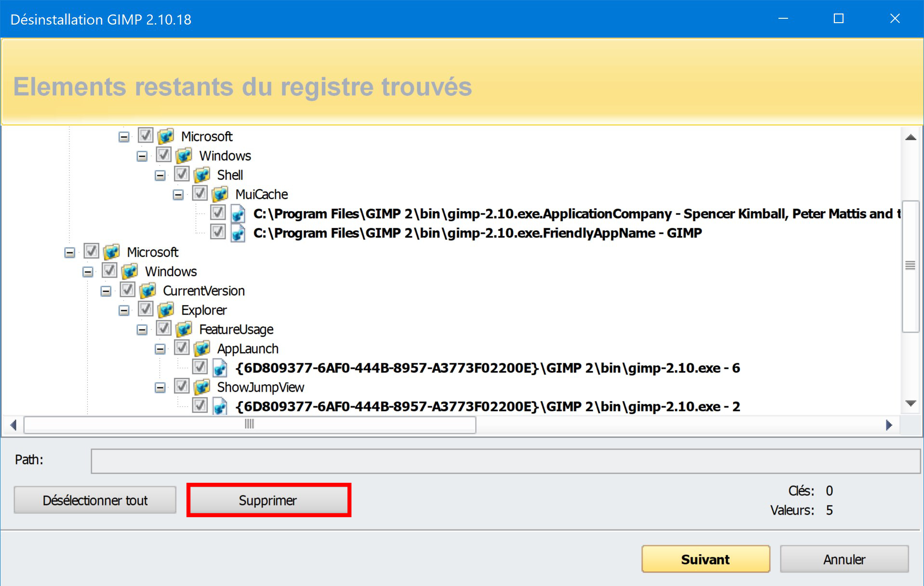Close the Désinstallation GIMP window
The width and height of the screenshot is (924, 586).
[895, 19]
